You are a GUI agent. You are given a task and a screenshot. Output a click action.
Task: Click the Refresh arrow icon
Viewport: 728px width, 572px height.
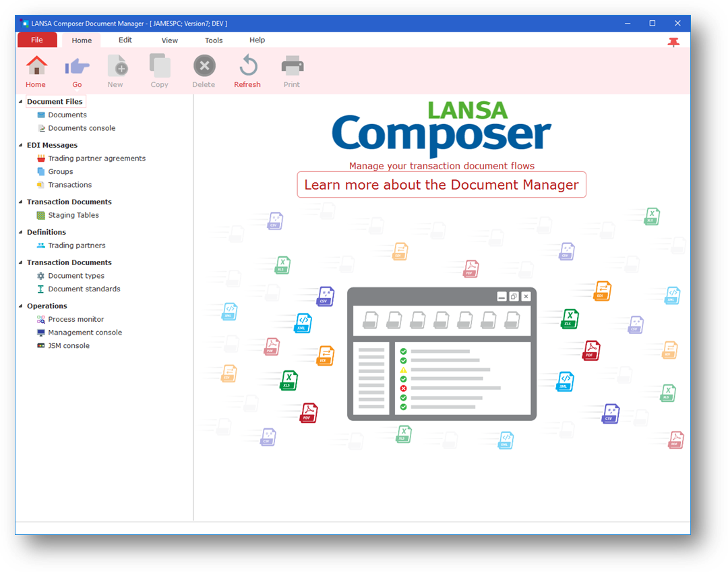248,65
